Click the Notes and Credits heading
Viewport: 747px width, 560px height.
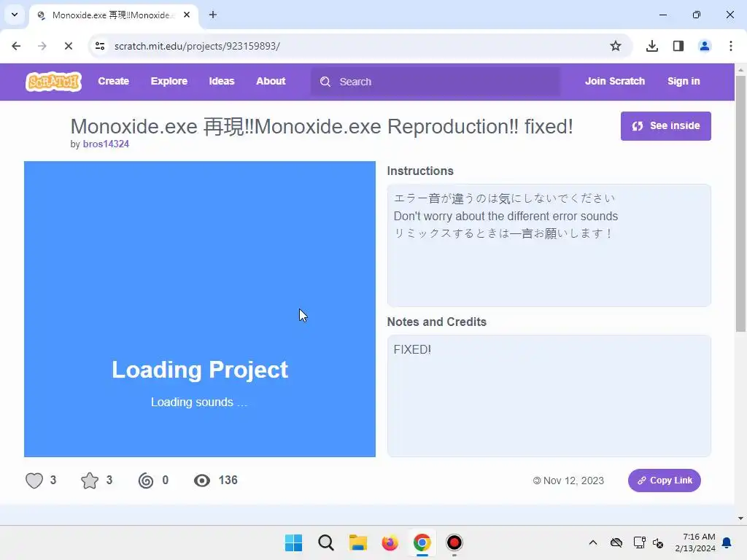[x=437, y=322]
